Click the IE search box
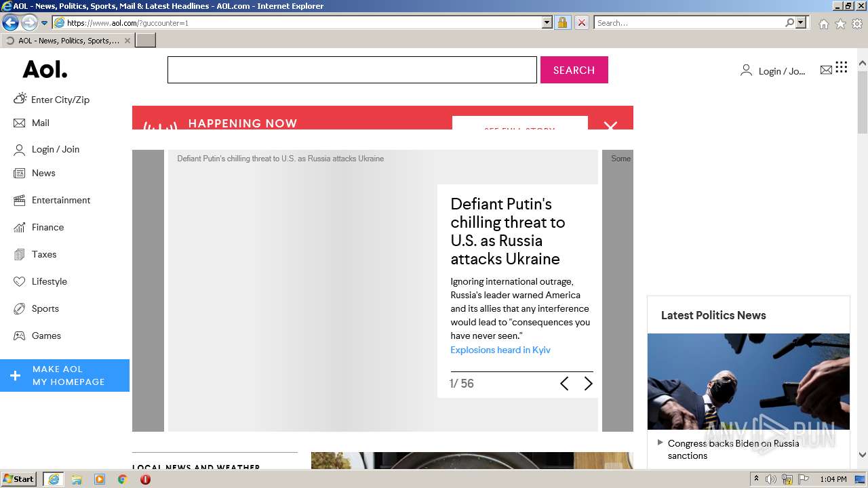 click(688, 22)
